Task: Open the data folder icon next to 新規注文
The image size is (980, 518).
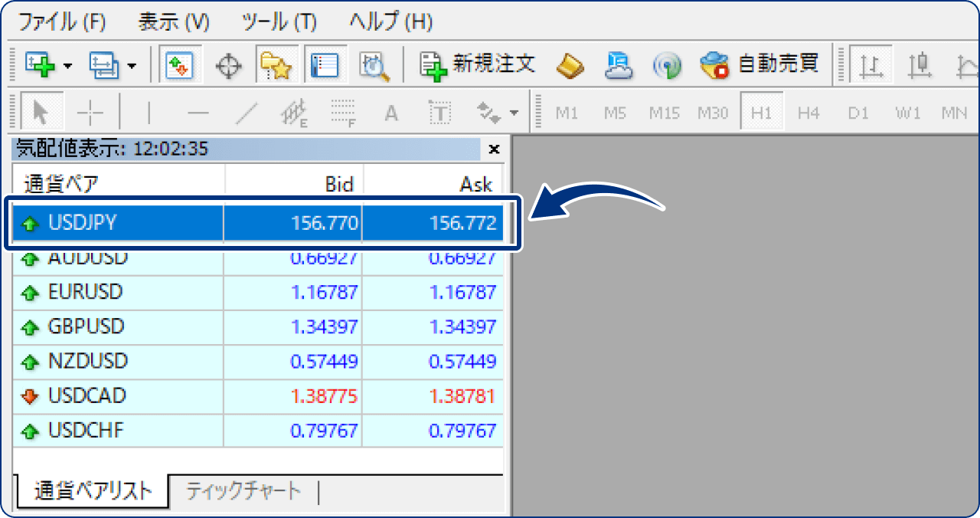Action: tap(570, 64)
